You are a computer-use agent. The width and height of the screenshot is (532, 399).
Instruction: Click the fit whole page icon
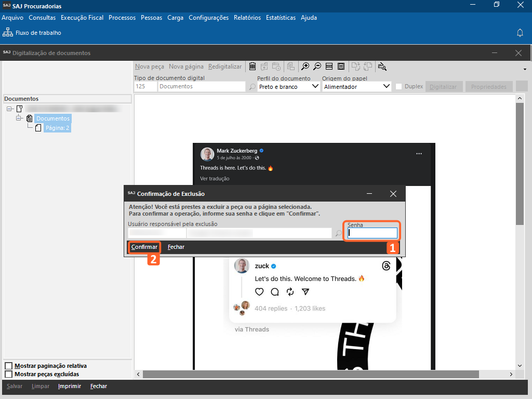click(x=341, y=66)
